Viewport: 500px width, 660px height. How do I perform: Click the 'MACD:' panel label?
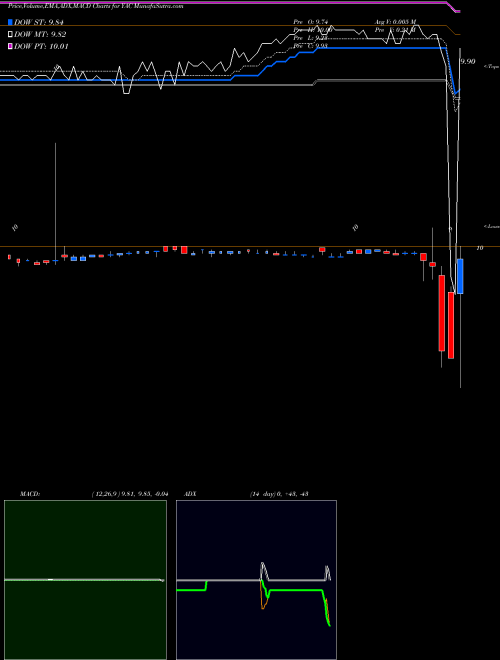tap(30, 494)
